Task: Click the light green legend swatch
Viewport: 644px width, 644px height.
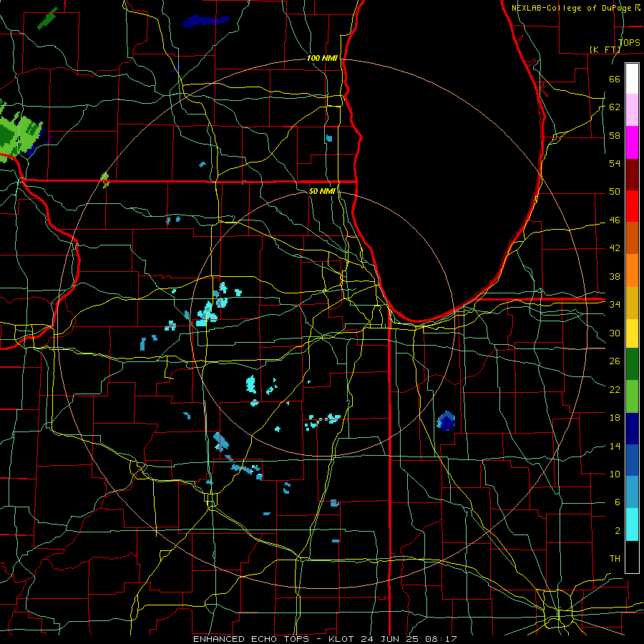Action: pyautogui.click(x=632, y=396)
